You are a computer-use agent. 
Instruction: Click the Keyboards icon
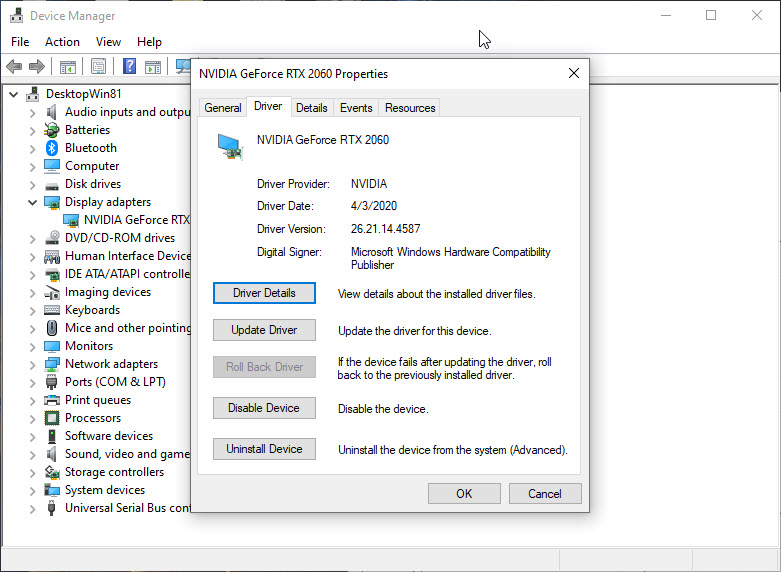click(x=52, y=310)
